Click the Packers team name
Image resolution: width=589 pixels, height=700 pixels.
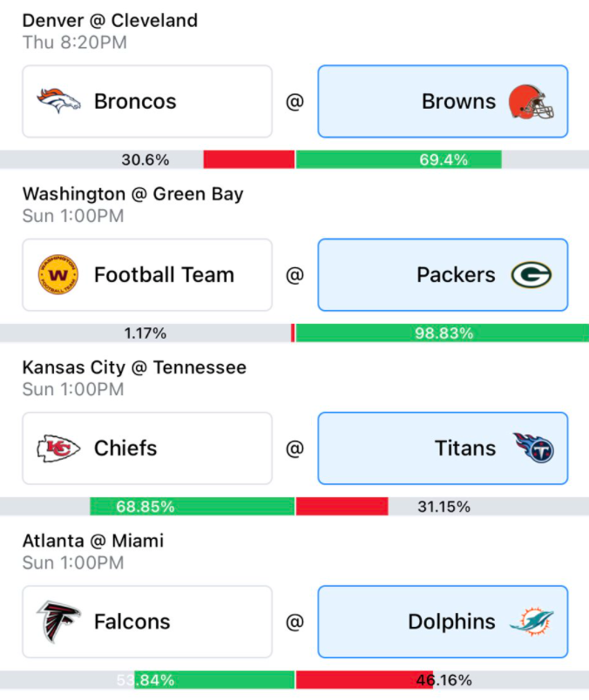(x=456, y=274)
